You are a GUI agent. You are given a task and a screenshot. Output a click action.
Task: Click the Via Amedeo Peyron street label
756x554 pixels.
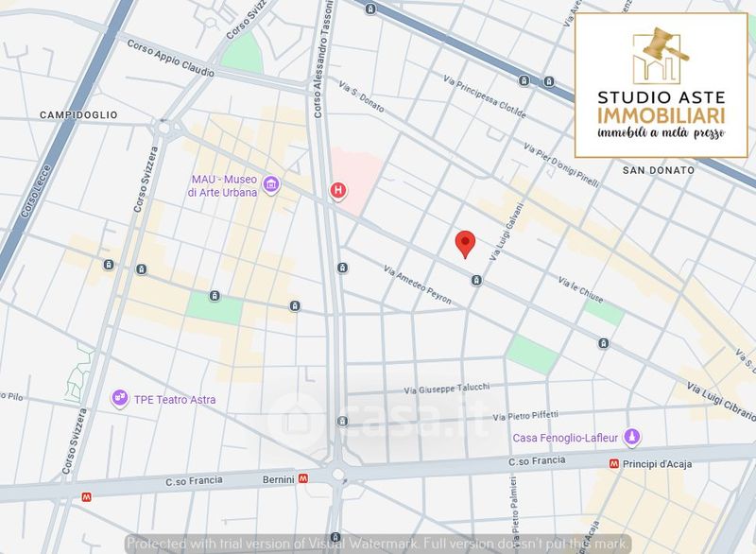(418, 286)
